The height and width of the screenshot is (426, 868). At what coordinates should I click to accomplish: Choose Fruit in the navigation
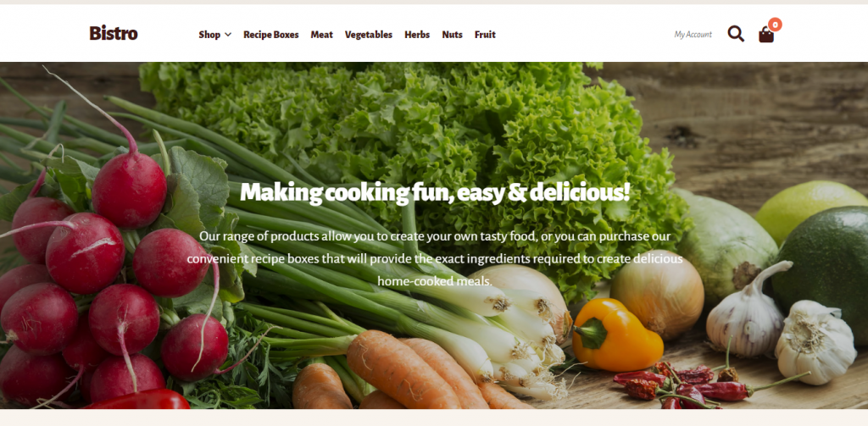[485, 35]
